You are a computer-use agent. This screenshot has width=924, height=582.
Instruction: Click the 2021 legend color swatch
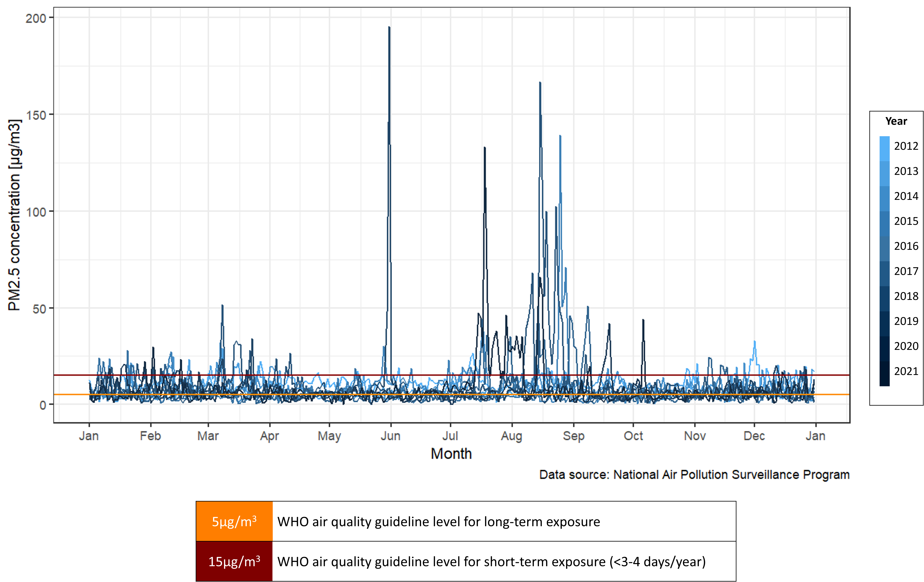click(x=885, y=374)
